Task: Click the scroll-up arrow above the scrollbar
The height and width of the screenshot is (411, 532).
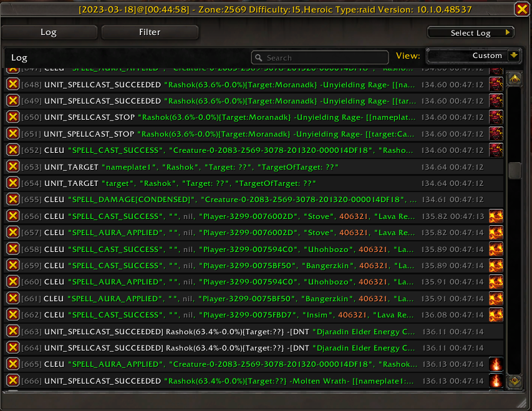Action: point(514,79)
